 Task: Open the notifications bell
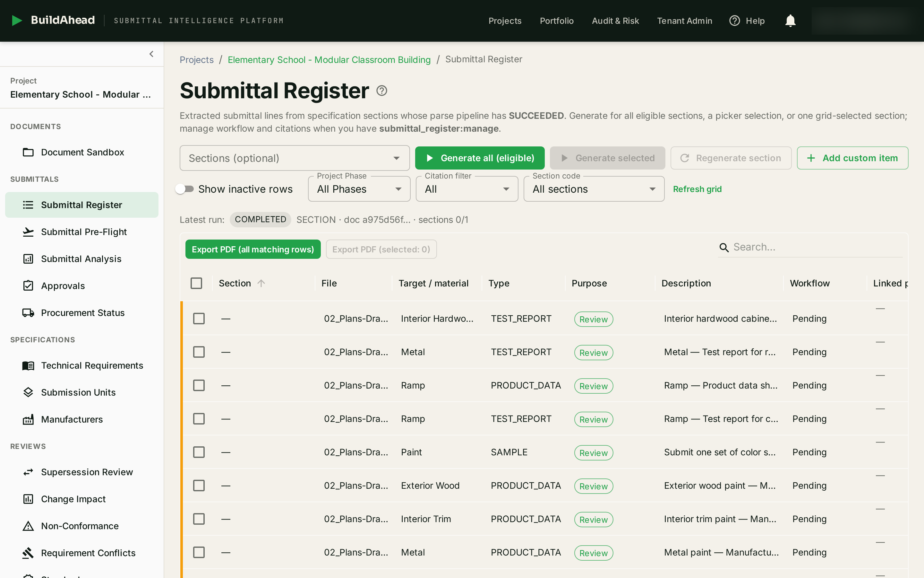(790, 21)
